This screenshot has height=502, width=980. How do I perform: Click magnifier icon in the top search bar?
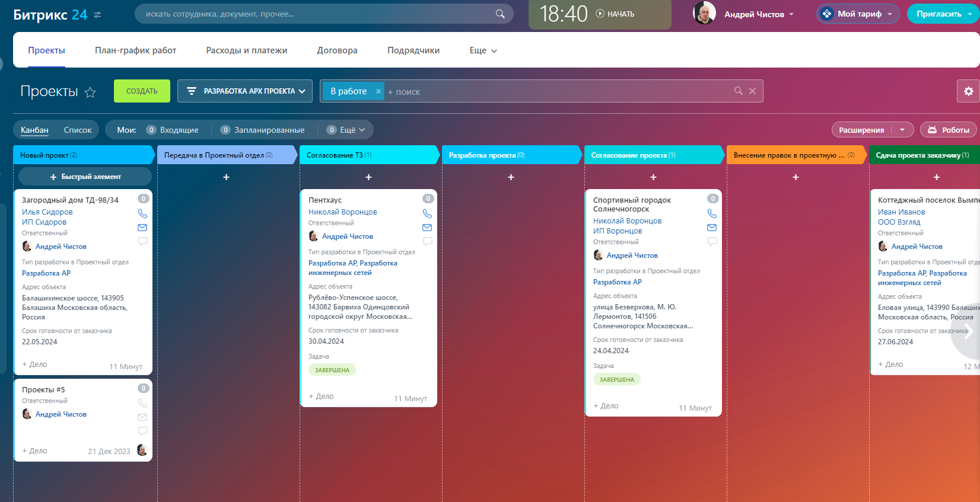pyautogui.click(x=500, y=14)
